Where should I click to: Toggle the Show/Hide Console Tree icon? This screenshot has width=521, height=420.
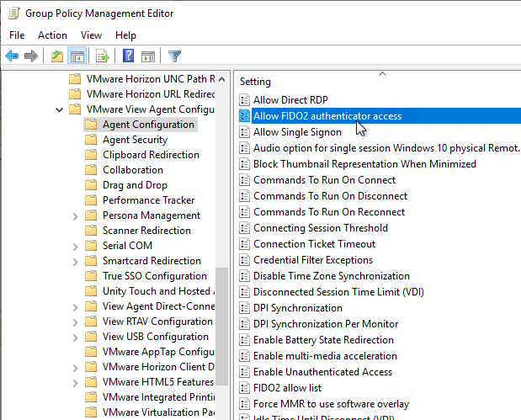[77, 56]
